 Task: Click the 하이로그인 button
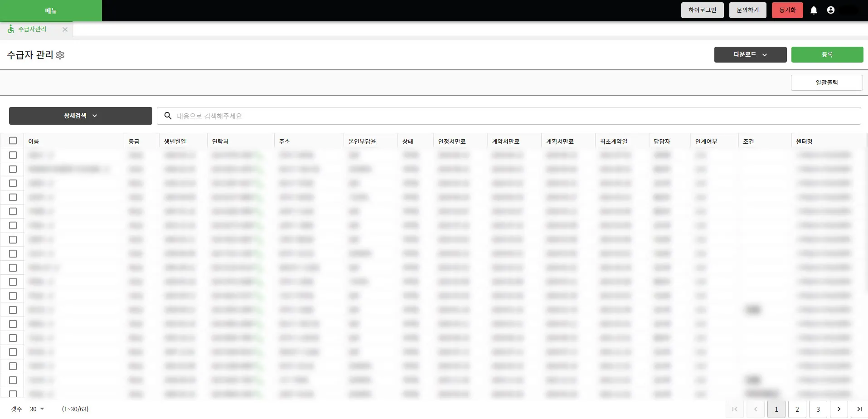pyautogui.click(x=702, y=10)
